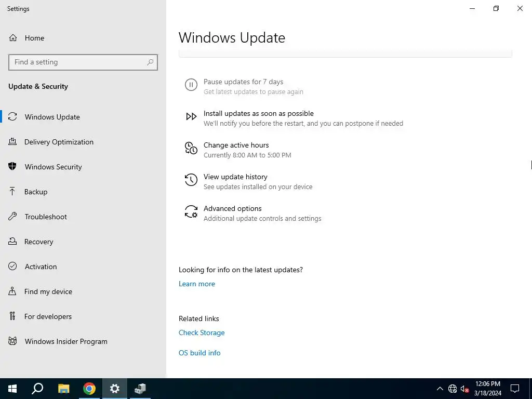Click the Home house icon in sidebar

[13, 37]
